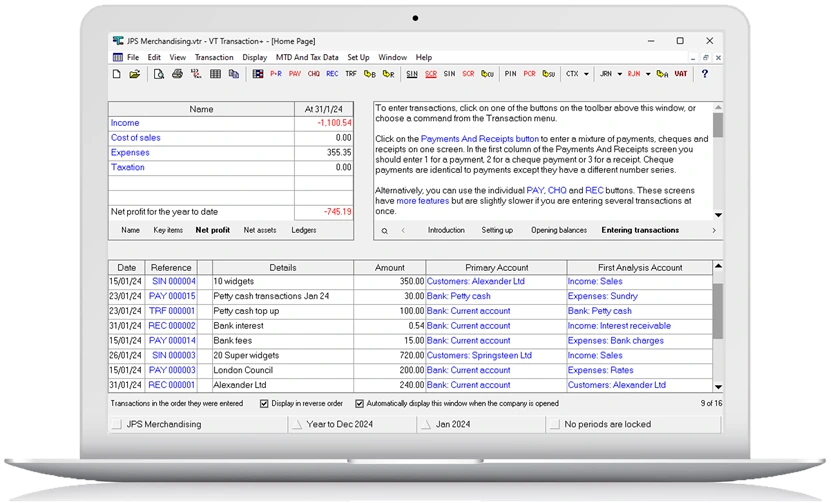Click the CTX toolbar button
The height and width of the screenshot is (503, 831).
(x=572, y=74)
